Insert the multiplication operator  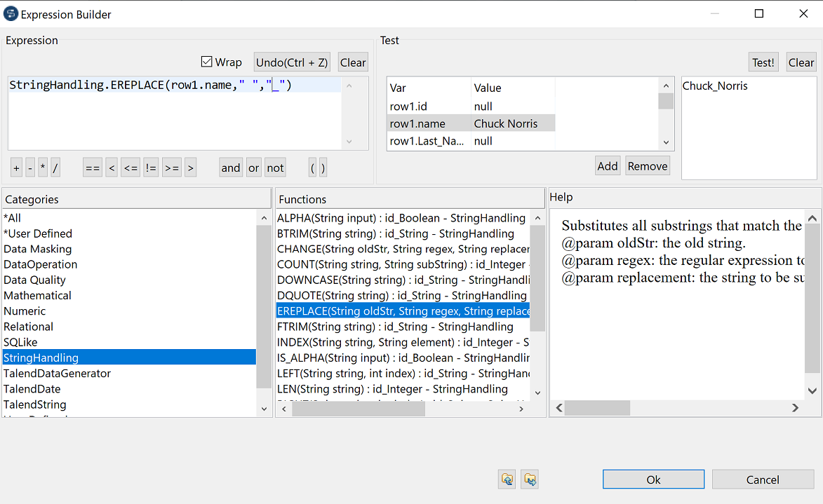click(x=41, y=167)
